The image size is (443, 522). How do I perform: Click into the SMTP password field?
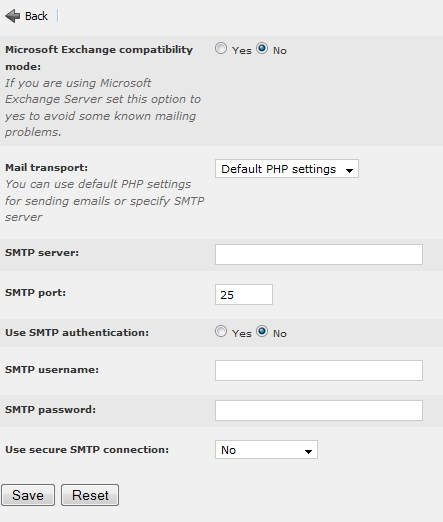point(319,410)
